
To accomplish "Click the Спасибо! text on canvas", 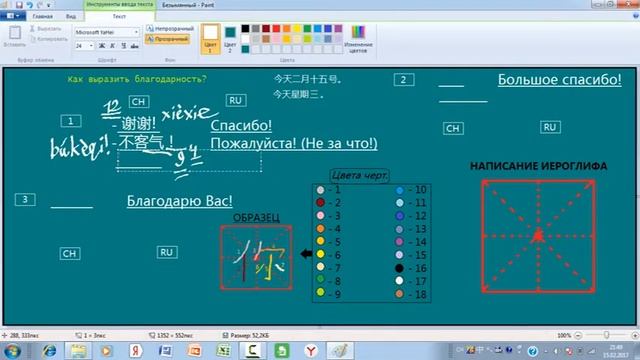I will point(241,125).
